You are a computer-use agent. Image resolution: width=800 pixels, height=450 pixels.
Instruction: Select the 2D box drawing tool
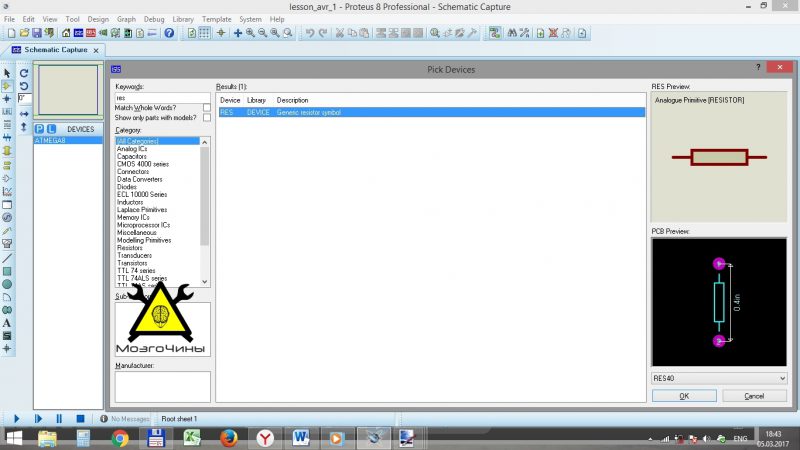[7, 271]
